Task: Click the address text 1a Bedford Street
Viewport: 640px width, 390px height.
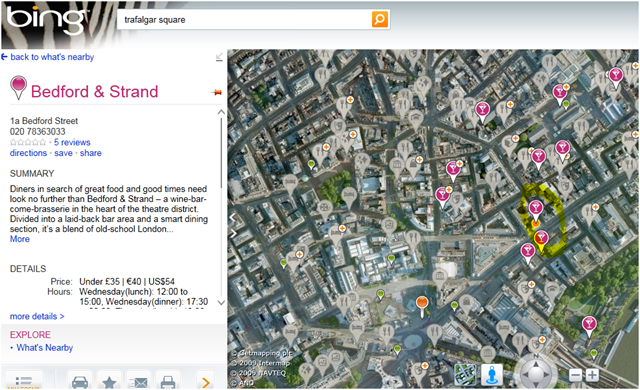Action: pyautogui.click(x=44, y=121)
